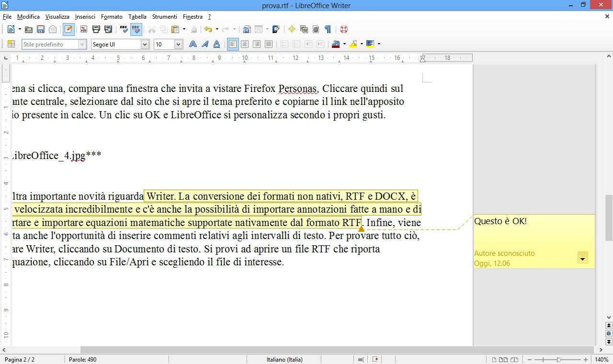This screenshot has height=364, width=613.
Task: Toggle automatic spell checking
Action: tap(136, 29)
